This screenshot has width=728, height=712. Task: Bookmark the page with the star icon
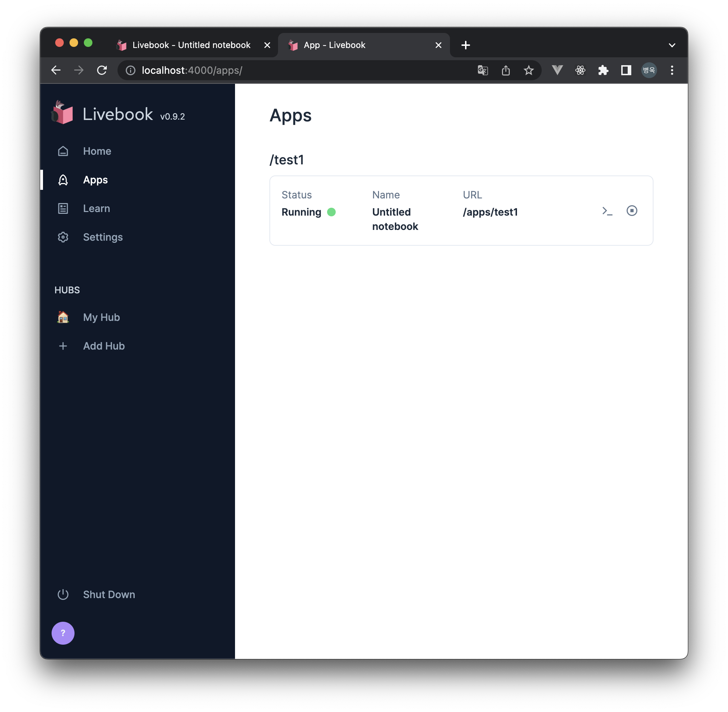pyautogui.click(x=528, y=70)
